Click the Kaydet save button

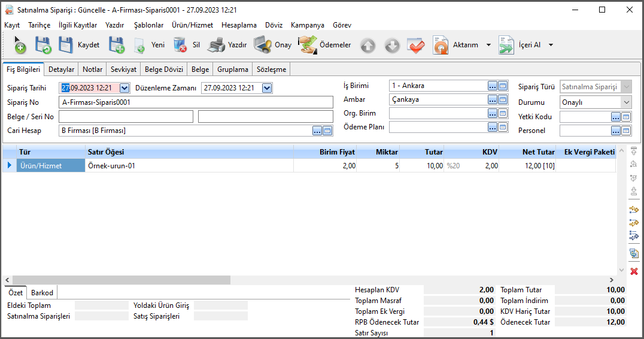pyautogui.click(x=78, y=45)
